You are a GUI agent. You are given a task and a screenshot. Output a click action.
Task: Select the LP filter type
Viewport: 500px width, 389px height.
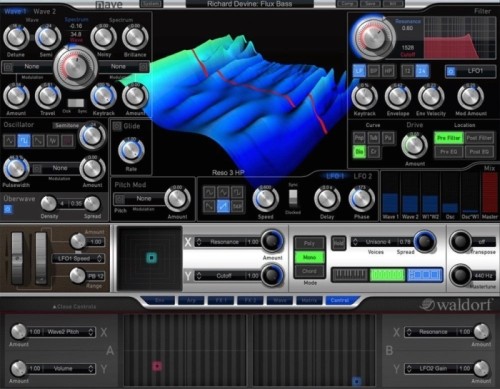tap(359, 71)
